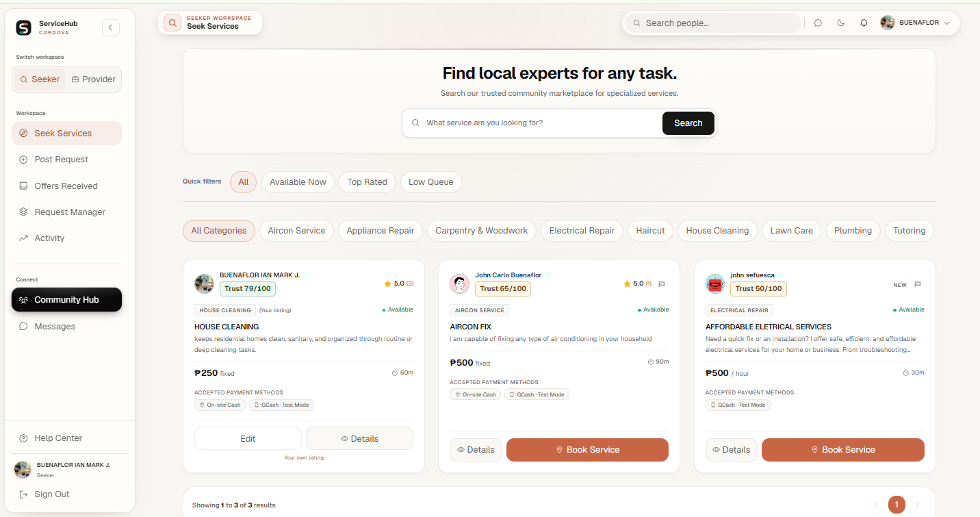Enable the Top Rated quick filter

pyautogui.click(x=367, y=182)
